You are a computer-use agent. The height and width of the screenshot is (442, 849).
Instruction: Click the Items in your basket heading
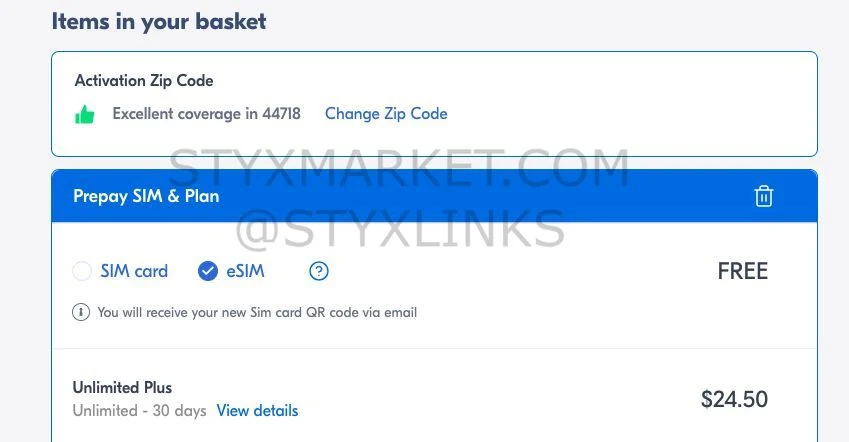click(x=159, y=22)
